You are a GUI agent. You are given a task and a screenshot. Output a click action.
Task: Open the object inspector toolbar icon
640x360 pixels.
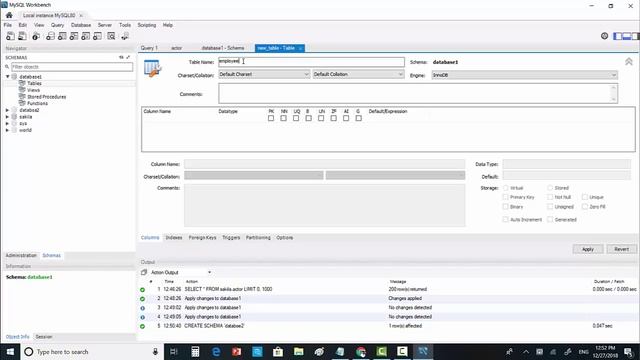(x=36, y=36)
